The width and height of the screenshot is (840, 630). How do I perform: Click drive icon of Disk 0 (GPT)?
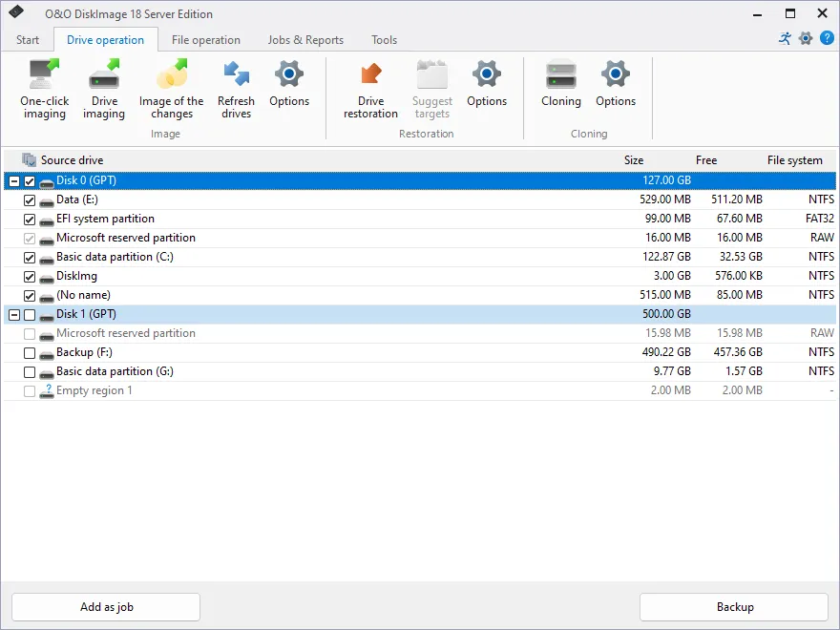tap(47, 182)
